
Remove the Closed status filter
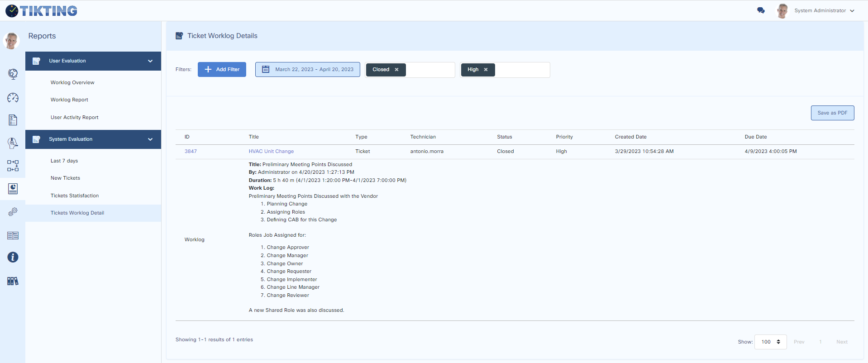click(396, 70)
